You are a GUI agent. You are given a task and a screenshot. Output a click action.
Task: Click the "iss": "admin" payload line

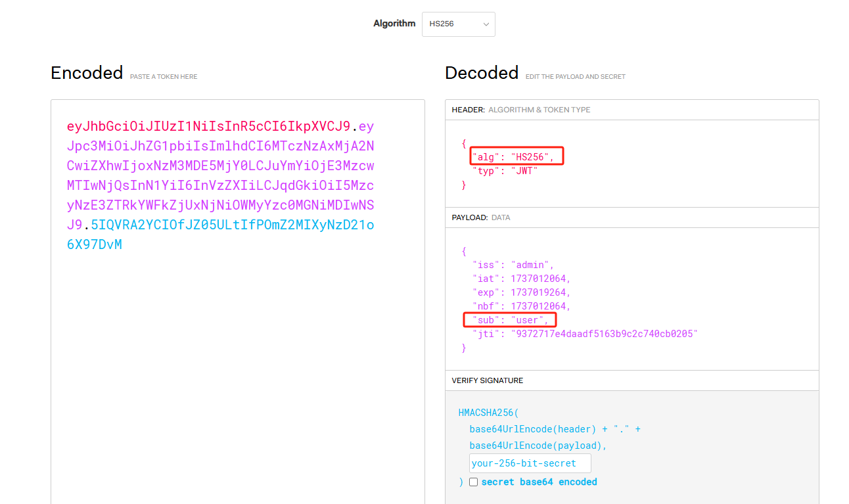tap(513, 265)
